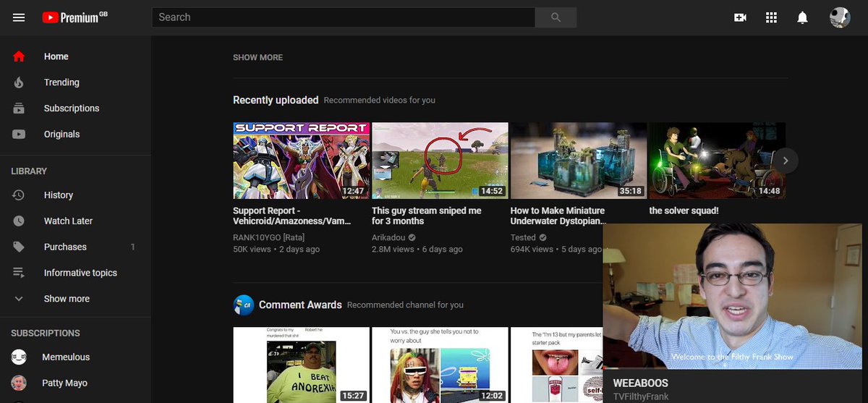Click the Memeulous channel avatar

(19, 357)
